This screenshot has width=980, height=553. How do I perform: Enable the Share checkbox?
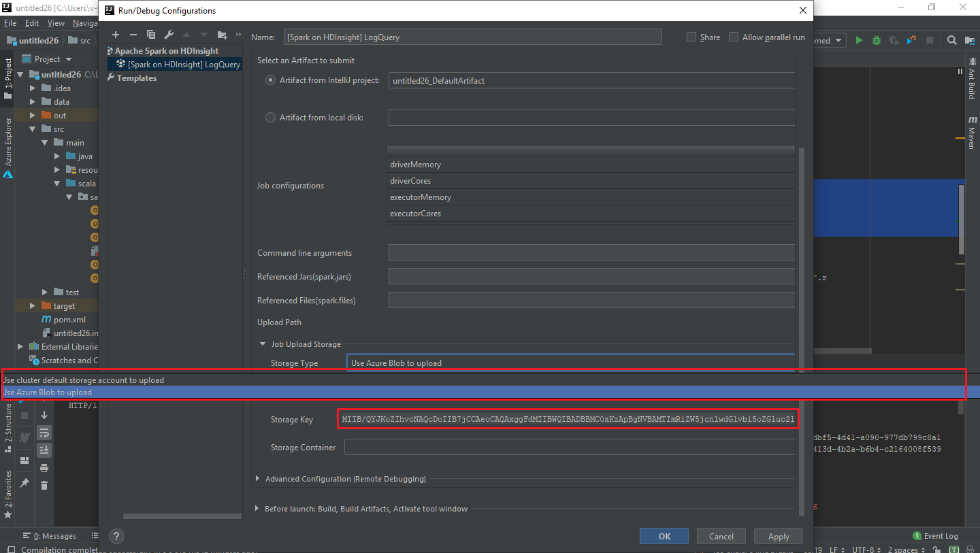point(691,37)
